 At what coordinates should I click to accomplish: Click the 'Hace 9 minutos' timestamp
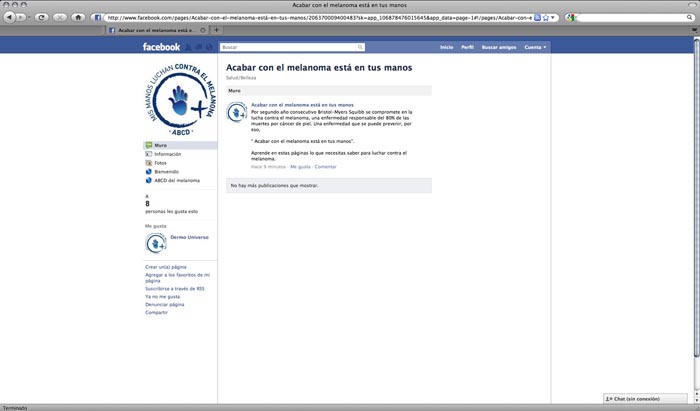[x=268, y=166]
